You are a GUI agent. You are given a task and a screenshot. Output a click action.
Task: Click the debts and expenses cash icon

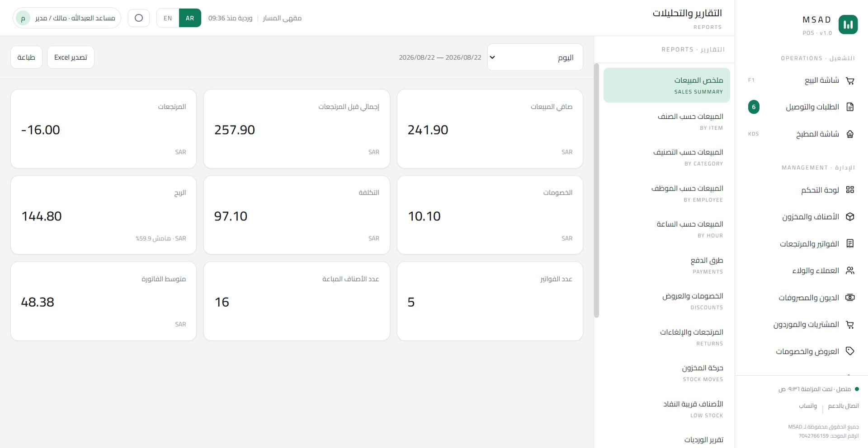pos(850,298)
